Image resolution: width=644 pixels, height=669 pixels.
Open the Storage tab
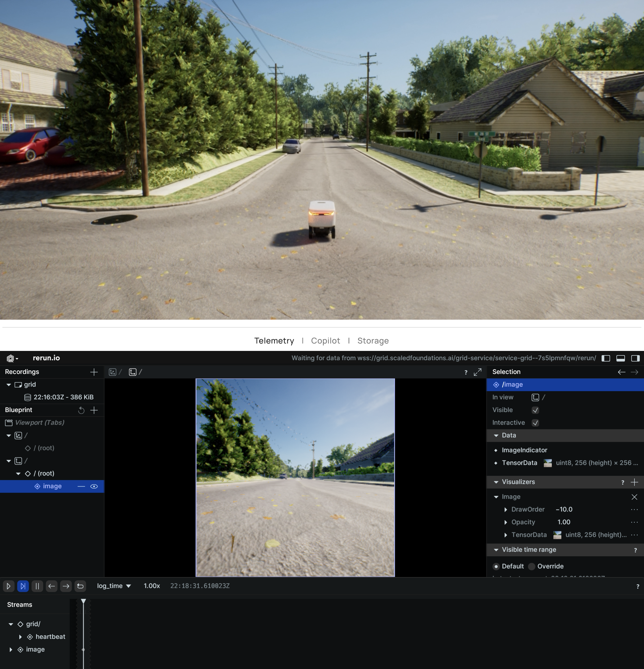point(373,341)
